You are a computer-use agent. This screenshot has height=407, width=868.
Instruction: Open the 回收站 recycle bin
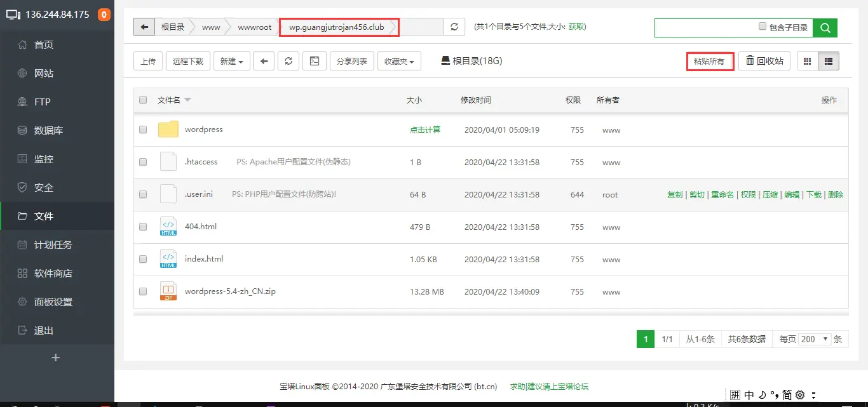click(x=764, y=61)
